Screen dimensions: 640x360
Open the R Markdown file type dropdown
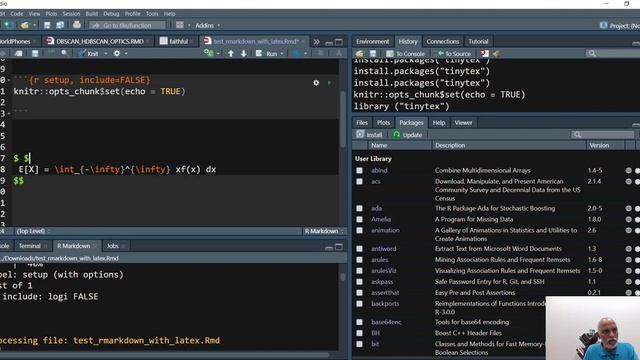(324, 231)
